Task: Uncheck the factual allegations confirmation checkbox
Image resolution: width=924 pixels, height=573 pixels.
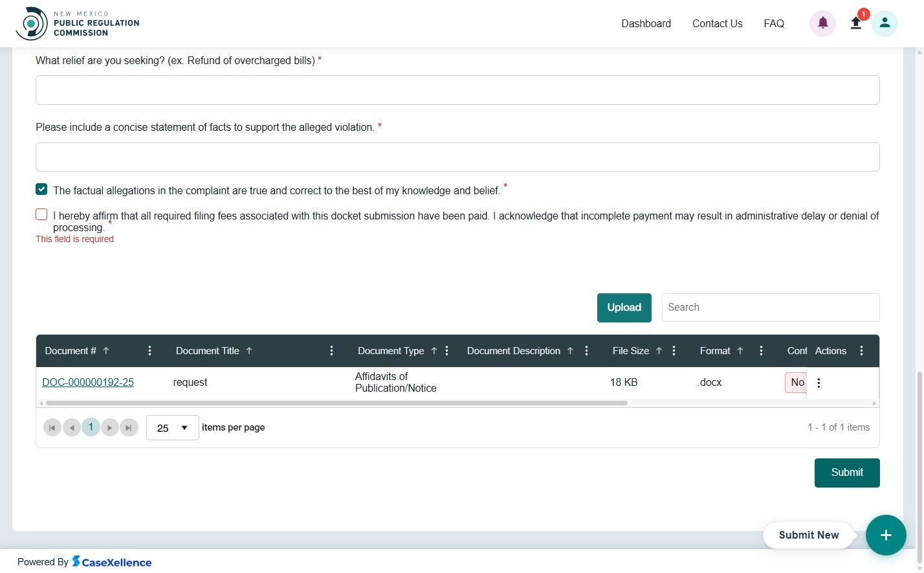Action: point(41,189)
